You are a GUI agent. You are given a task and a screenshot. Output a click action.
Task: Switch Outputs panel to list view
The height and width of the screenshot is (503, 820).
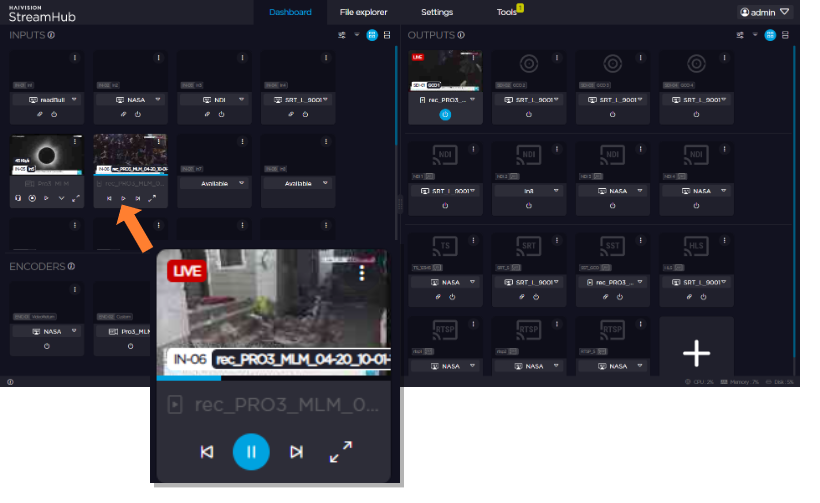(x=785, y=35)
